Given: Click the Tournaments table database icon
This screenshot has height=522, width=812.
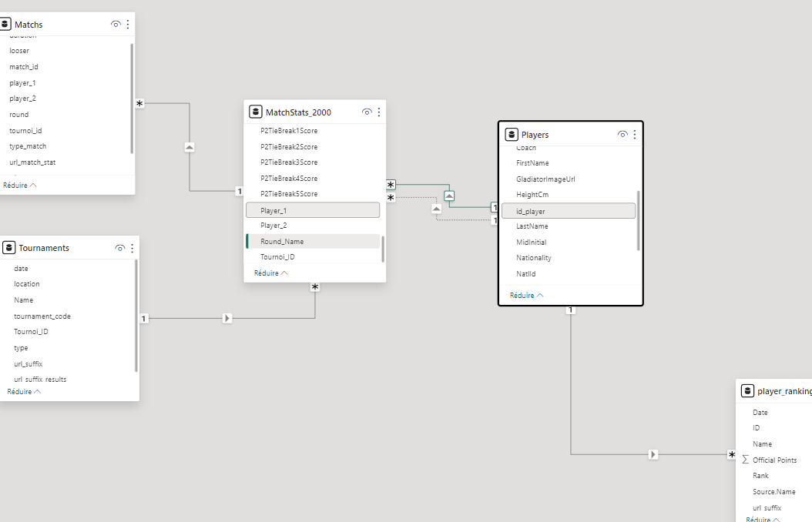Looking at the screenshot, I should pos(8,248).
